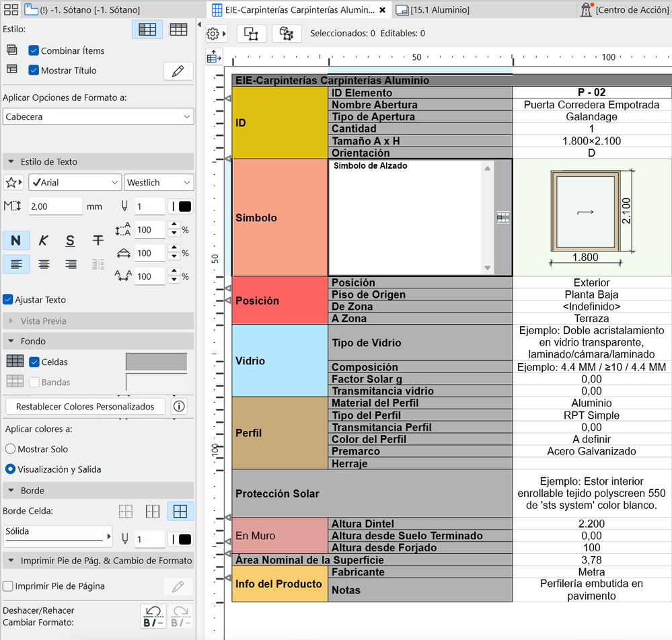The image size is (672, 640).
Task: Select Mostrar Solo radio option
Action: pos(11,449)
